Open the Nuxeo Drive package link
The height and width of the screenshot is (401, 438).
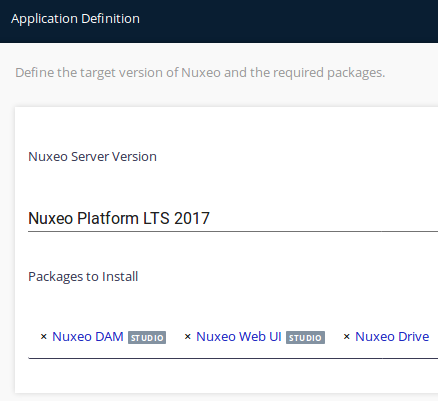tap(392, 337)
